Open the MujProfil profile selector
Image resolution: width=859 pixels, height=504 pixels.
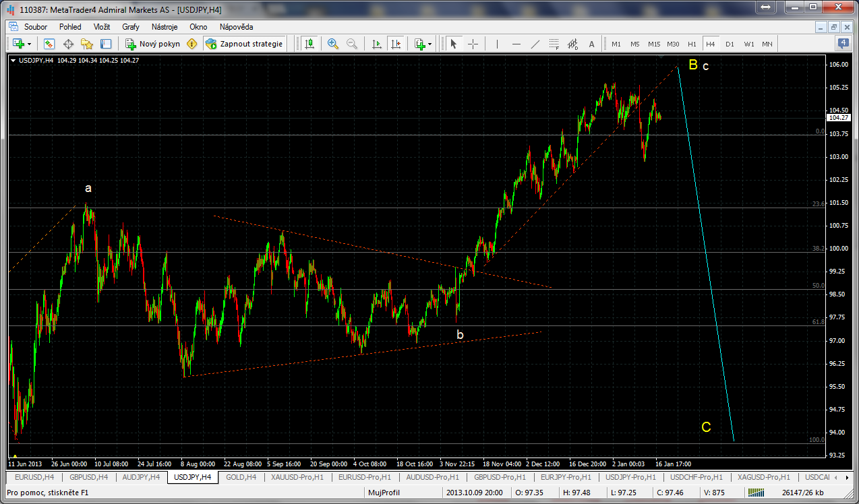384,493
